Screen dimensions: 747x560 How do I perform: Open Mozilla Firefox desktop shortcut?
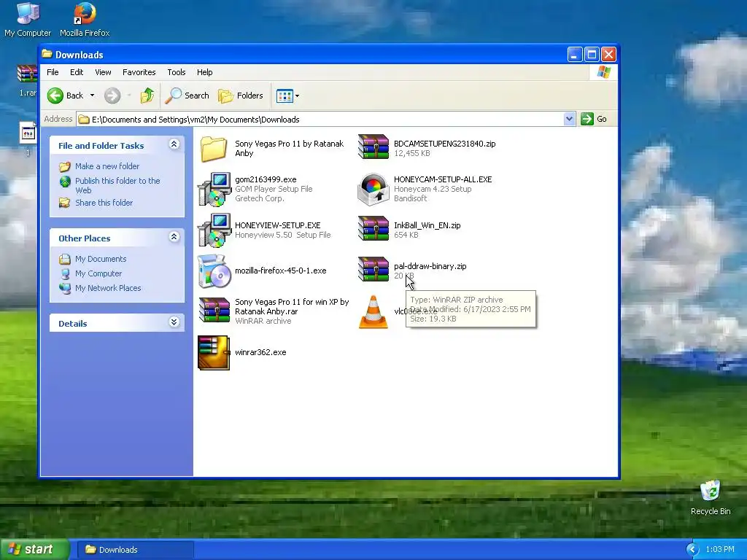(85, 13)
